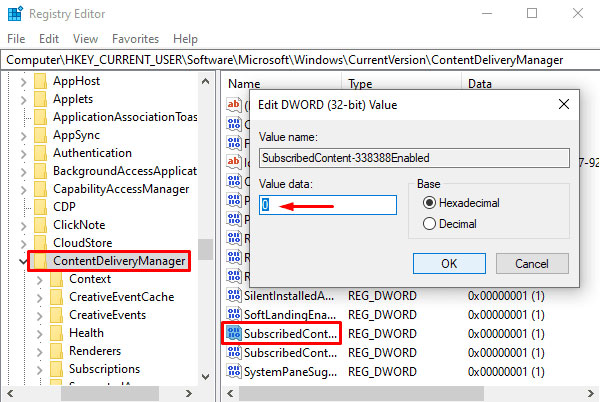Click the SystemPaneSug... DWORD value icon
Screen dimensions: 600x402
[x=234, y=371]
